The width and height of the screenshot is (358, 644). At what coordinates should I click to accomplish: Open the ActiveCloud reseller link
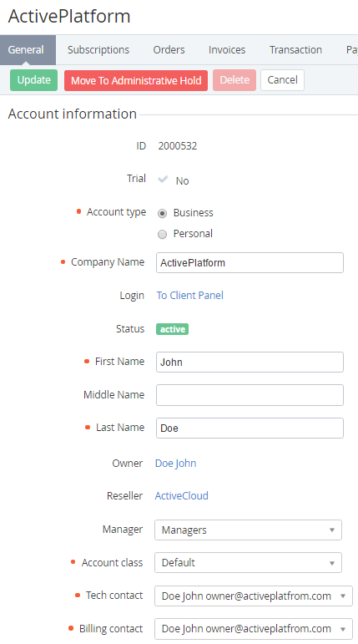click(x=181, y=495)
